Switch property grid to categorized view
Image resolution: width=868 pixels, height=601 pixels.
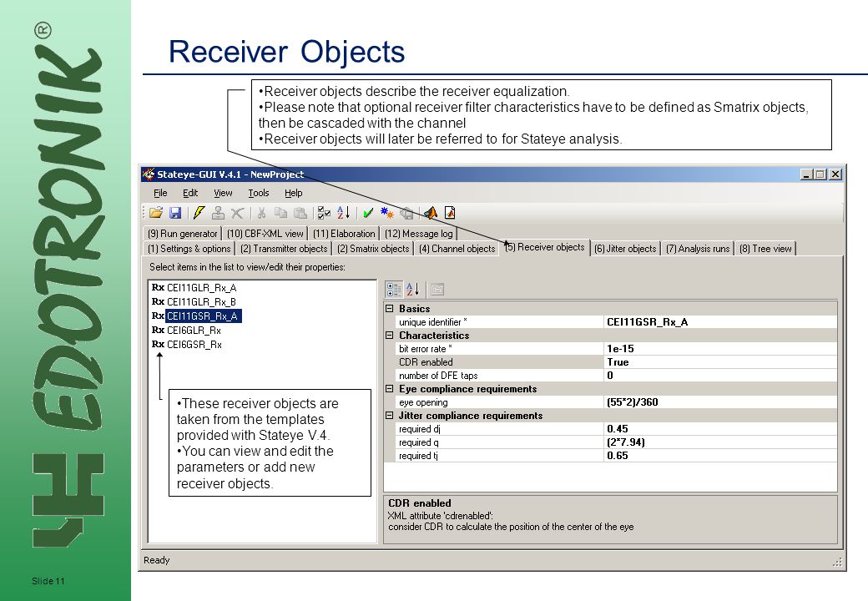[394, 289]
